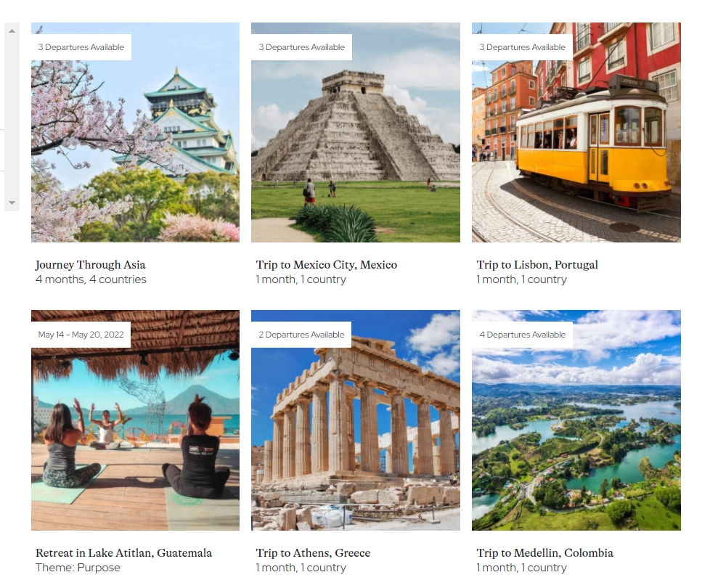Click the scroll up arrow
The height and width of the screenshot is (588, 702).
coord(12,31)
